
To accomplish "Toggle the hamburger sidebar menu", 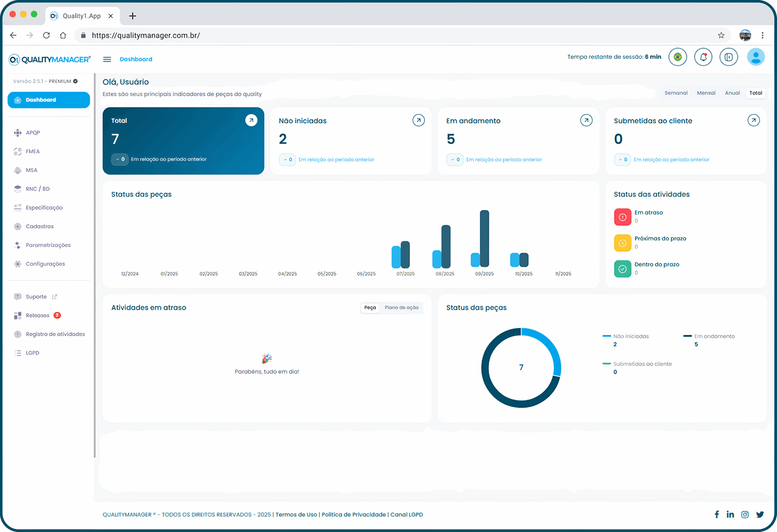I will [x=107, y=59].
